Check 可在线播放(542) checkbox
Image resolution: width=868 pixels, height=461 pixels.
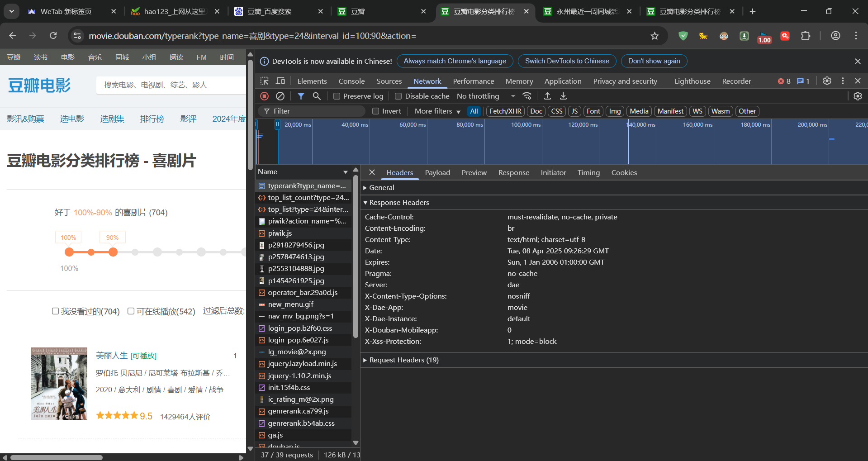131,311
